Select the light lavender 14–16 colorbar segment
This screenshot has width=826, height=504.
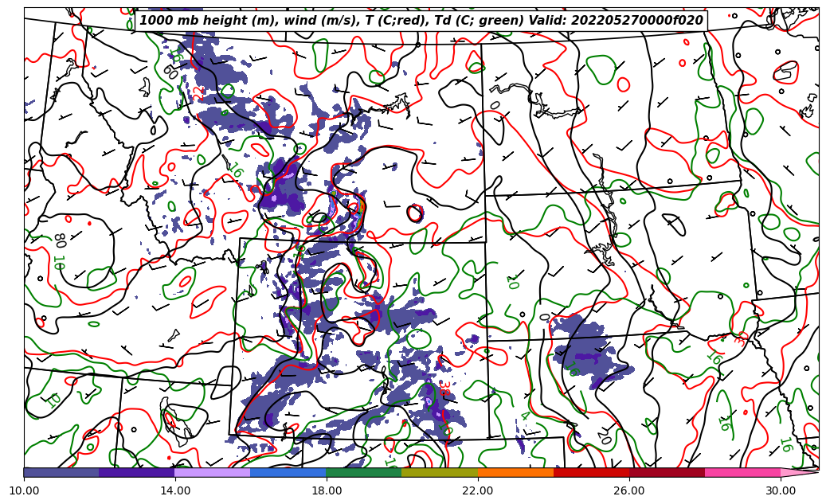[x=213, y=472]
